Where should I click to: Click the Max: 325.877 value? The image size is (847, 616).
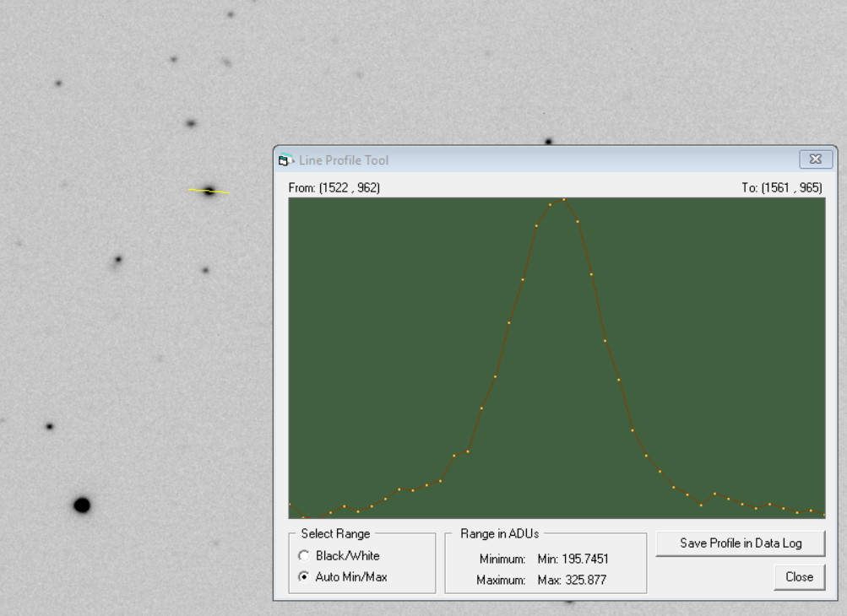[572, 580]
